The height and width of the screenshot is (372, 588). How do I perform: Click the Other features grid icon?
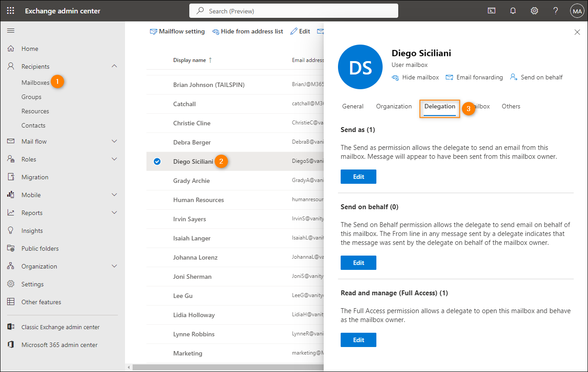(11, 302)
